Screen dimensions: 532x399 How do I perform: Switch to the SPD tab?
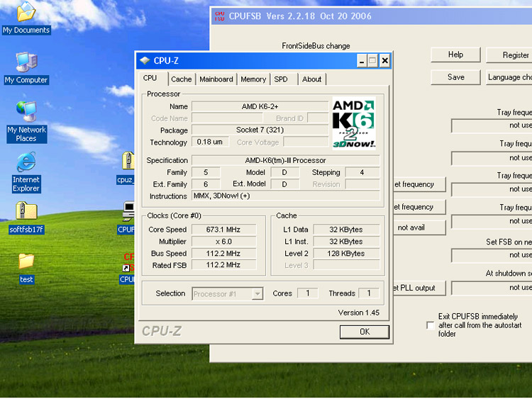pyautogui.click(x=281, y=79)
